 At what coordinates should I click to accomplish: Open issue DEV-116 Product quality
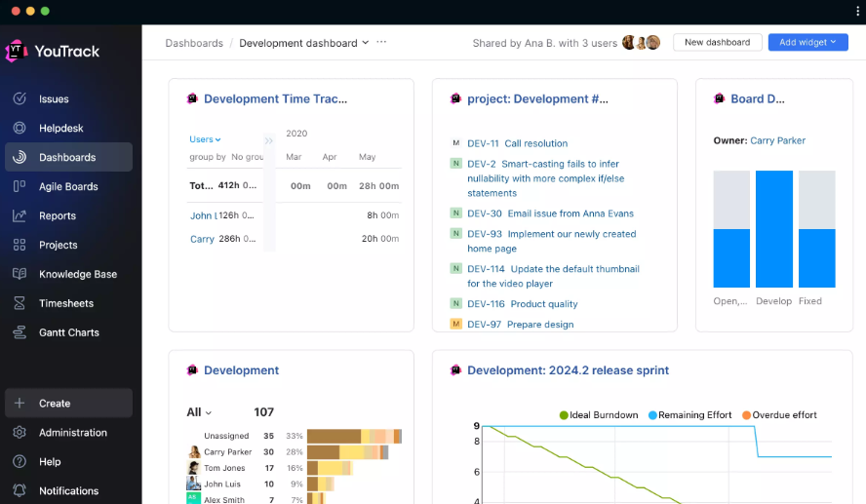coord(523,304)
